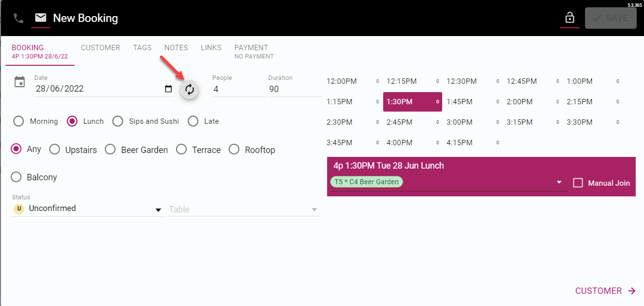Image resolution: width=644 pixels, height=306 pixels.
Task: Click the email envelope icon beside New Booking
Action: click(x=40, y=18)
